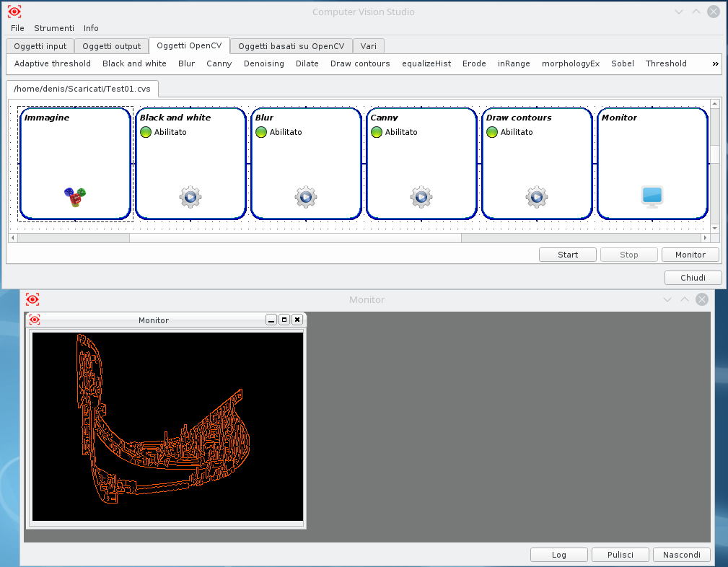Close the Computer Vision Studio window
The image size is (728, 567).
tap(714, 12)
